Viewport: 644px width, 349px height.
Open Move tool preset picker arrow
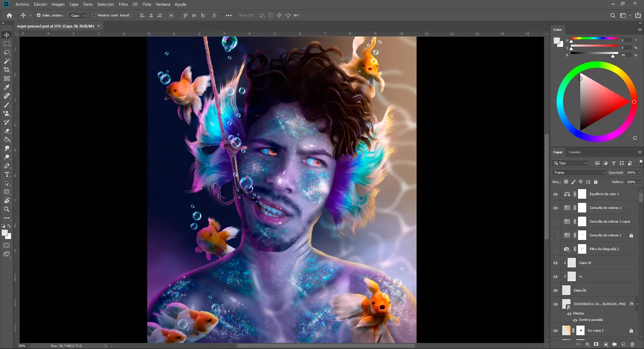(30, 16)
